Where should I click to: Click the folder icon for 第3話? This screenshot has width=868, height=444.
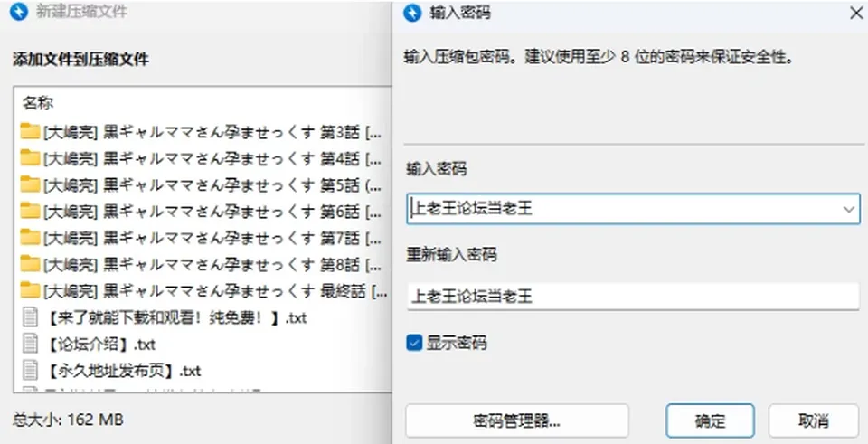tap(30, 131)
